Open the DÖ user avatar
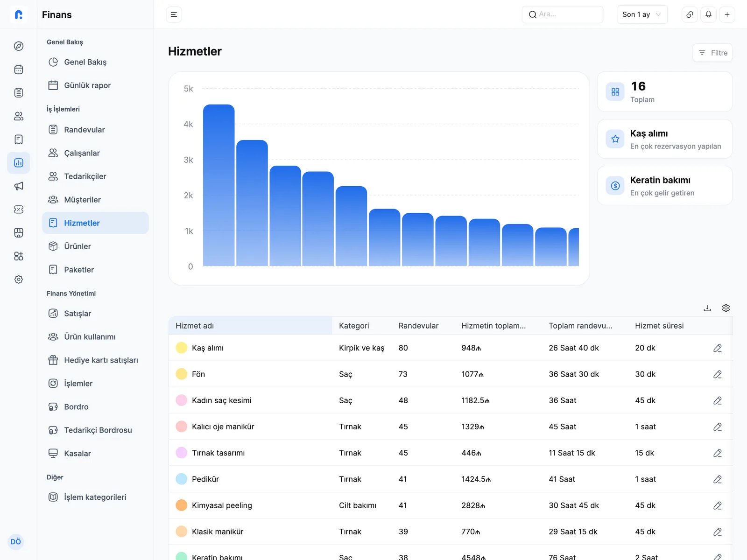 tap(16, 542)
